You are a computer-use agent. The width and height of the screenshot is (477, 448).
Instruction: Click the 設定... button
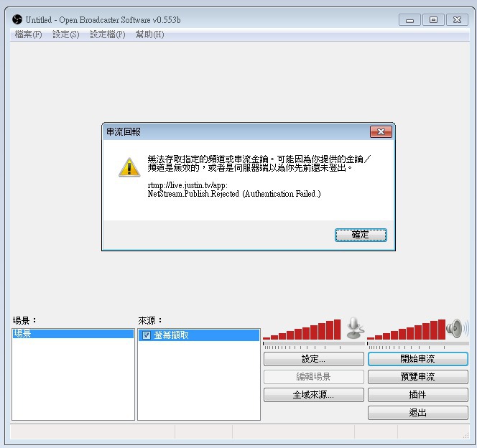pos(314,359)
